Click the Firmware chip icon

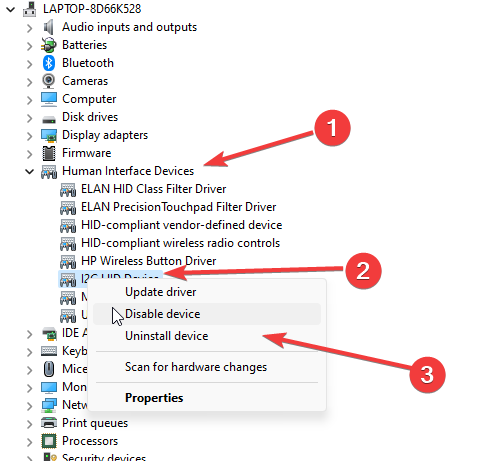[49, 153]
